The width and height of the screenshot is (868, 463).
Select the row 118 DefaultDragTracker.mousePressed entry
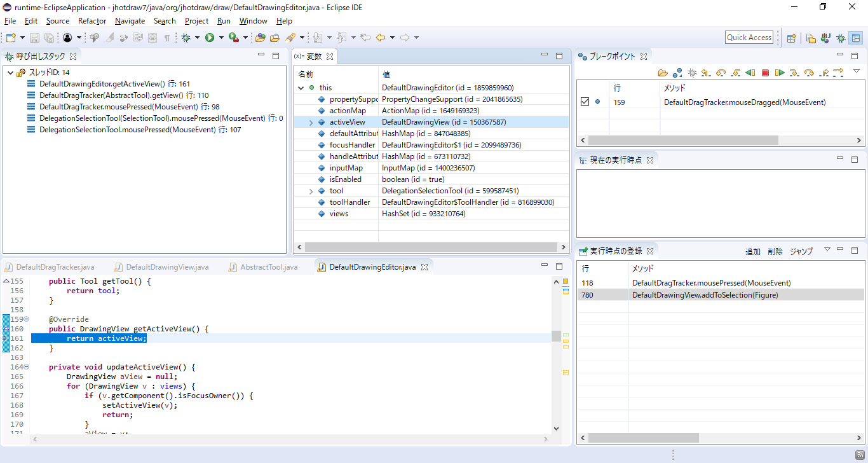point(721,283)
